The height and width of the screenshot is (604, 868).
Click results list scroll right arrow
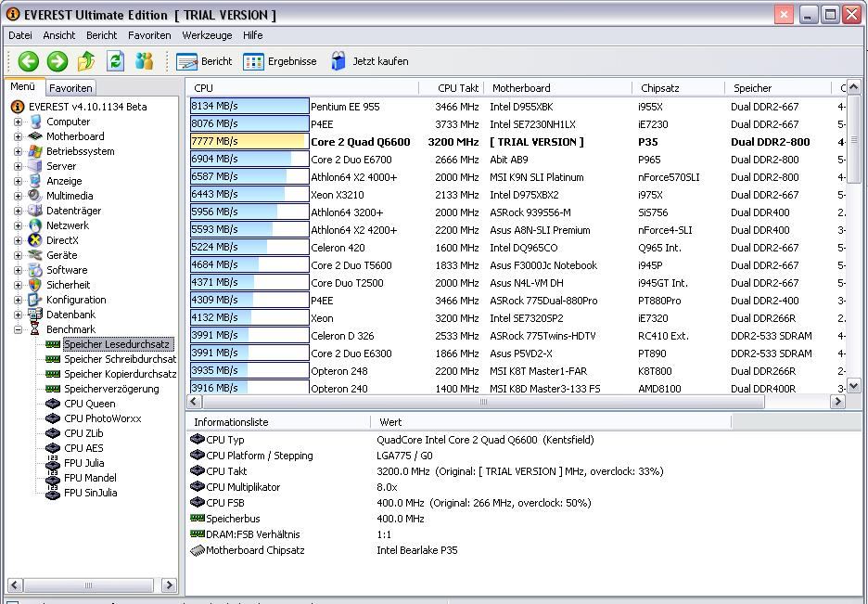pyautogui.click(x=837, y=402)
